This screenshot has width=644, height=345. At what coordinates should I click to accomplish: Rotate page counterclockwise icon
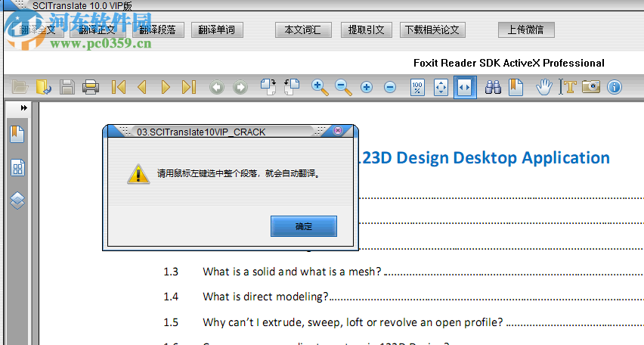click(x=292, y=87)
